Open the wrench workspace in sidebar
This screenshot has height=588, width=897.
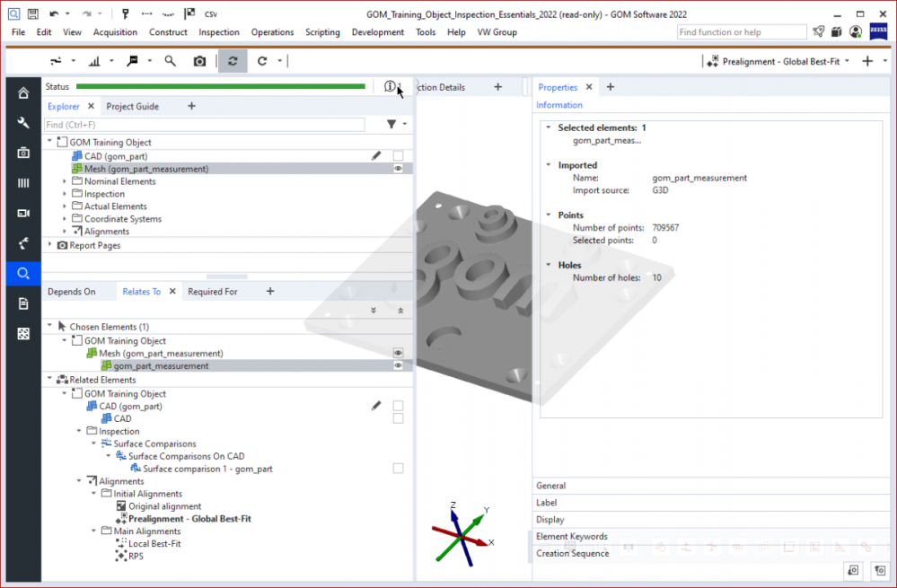[x=23, y=123]
